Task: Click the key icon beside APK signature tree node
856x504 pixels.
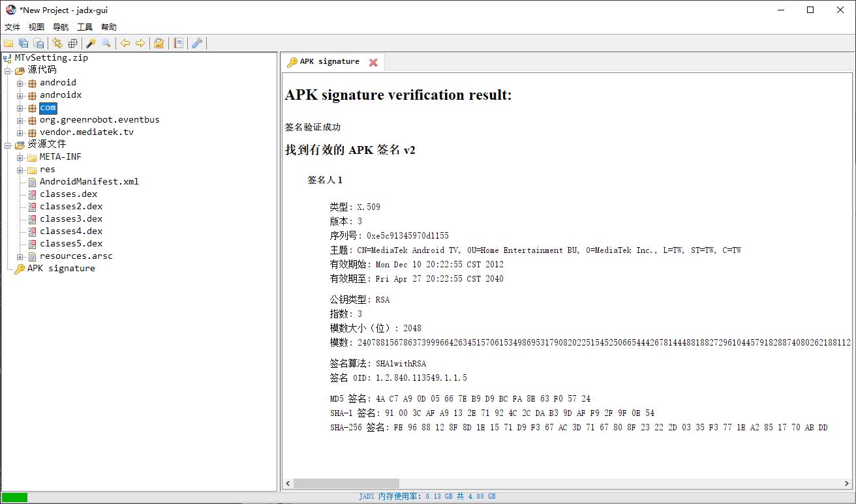Action: coord(20,269)
